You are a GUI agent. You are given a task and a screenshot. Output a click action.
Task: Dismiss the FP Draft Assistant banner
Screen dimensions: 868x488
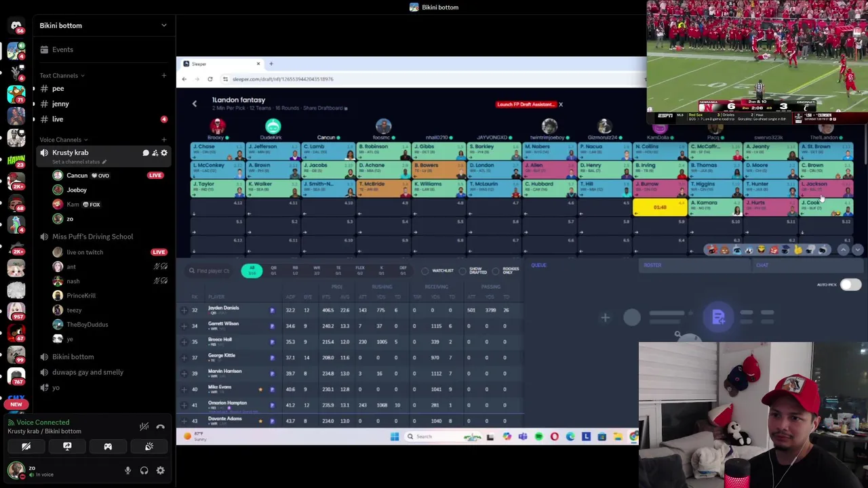tap(561, 104)
